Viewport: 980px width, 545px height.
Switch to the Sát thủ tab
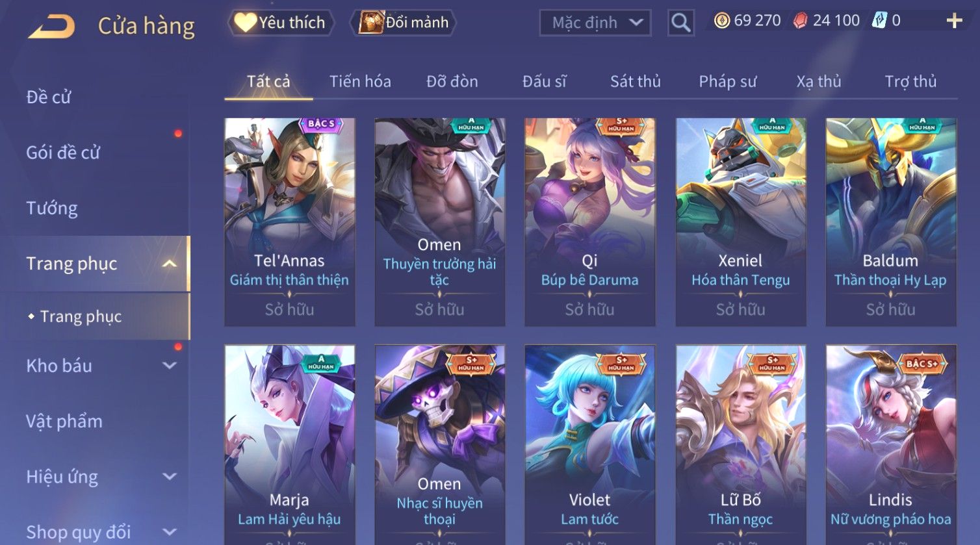point(635,82)
